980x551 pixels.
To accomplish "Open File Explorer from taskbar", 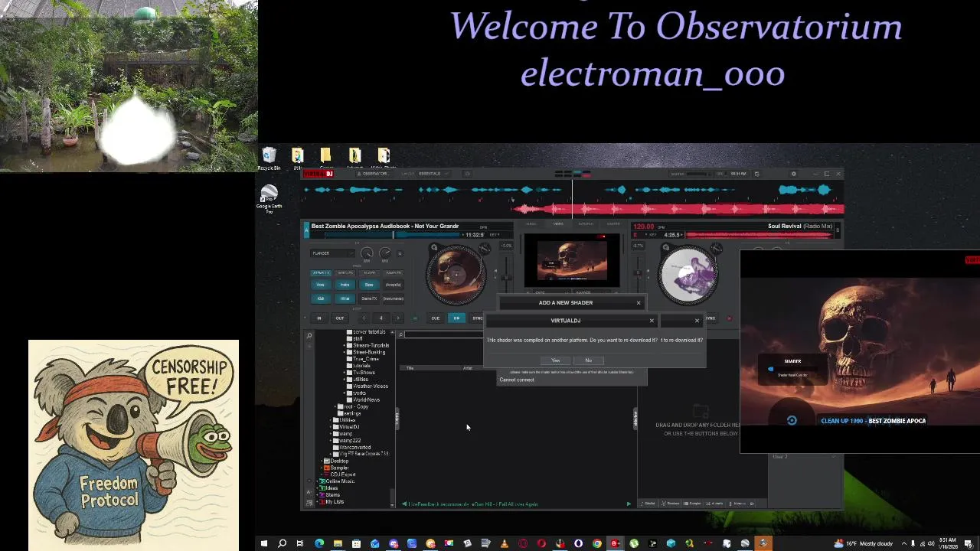I will point(338,543).
